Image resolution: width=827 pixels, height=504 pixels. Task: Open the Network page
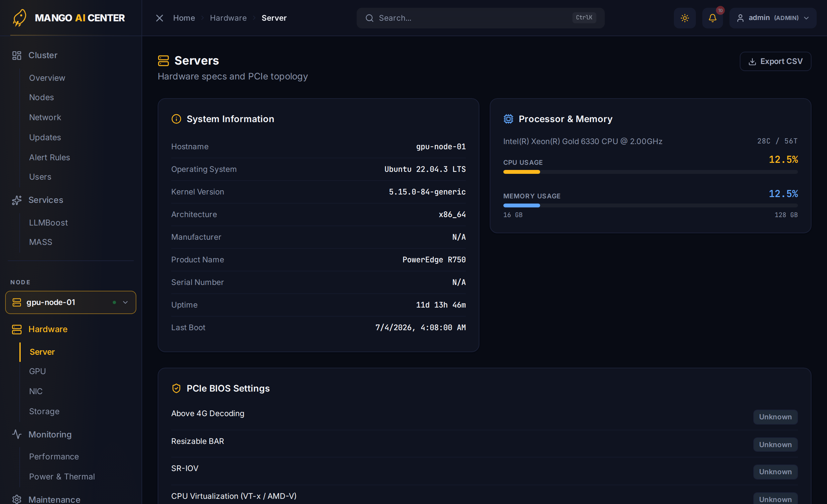coord(45,118)
